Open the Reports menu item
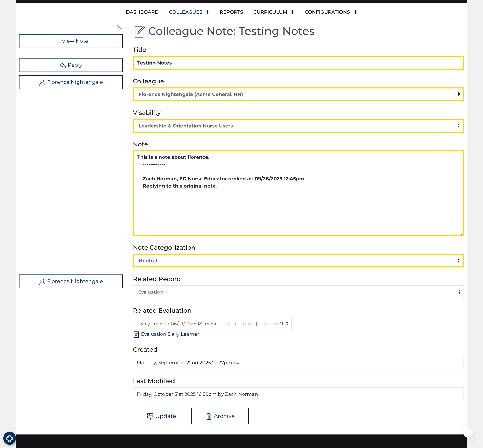 (231, 12)
